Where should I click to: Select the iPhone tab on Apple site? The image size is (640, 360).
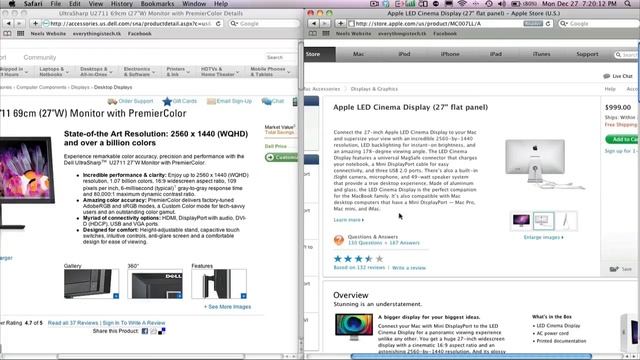[450, 54]
